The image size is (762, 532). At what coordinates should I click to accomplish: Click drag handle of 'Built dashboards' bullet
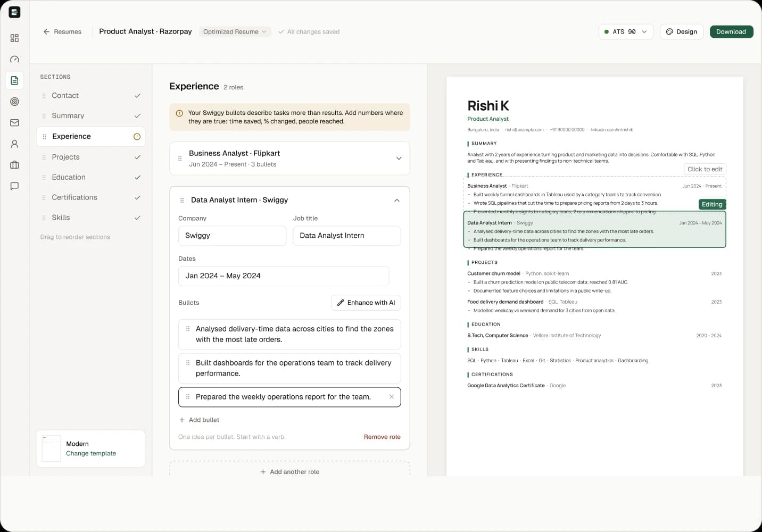point(188,363)
